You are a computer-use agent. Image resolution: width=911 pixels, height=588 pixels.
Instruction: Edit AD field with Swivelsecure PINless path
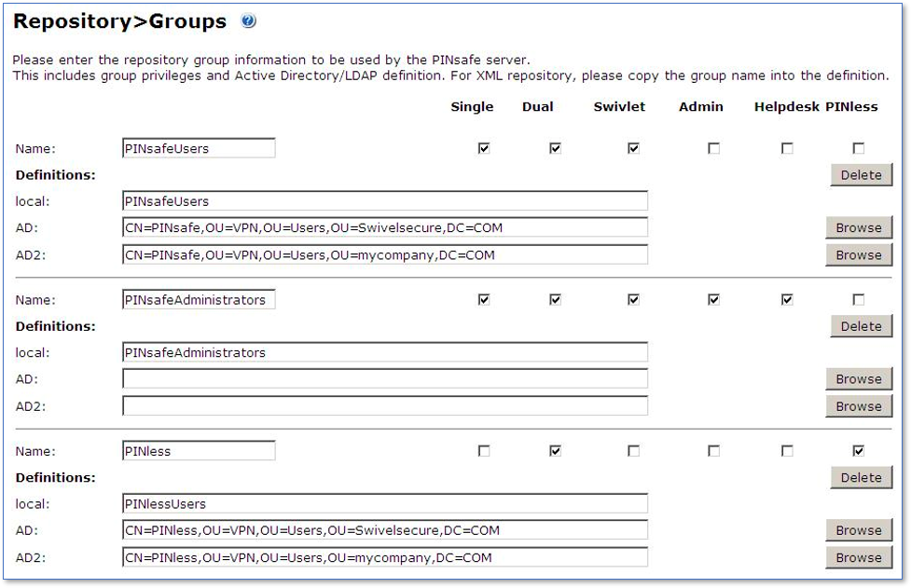click(384, 530)
